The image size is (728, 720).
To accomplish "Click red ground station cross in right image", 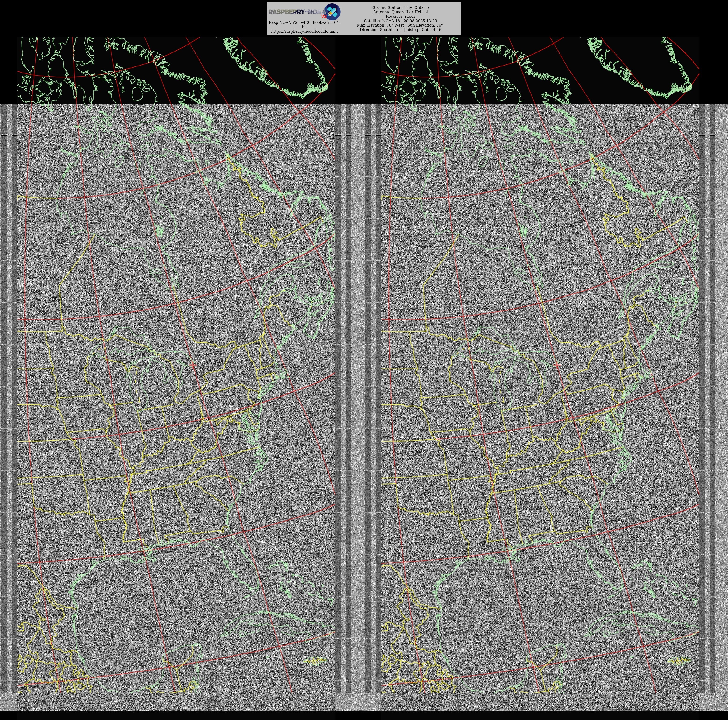I will click(557, 365).
